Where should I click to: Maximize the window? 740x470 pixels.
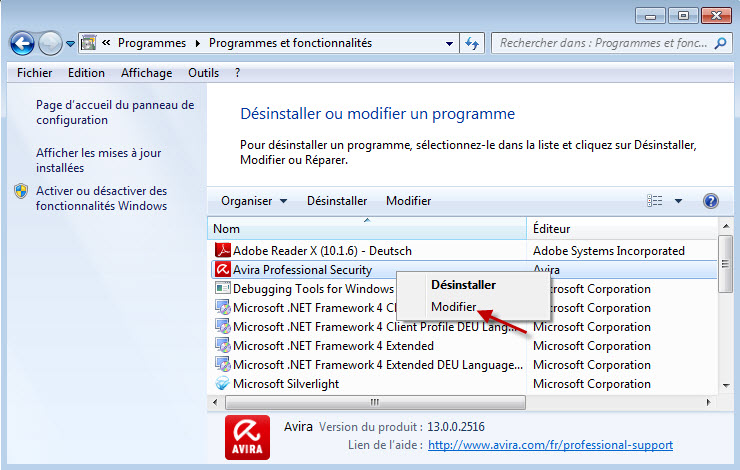click(683, 16)
